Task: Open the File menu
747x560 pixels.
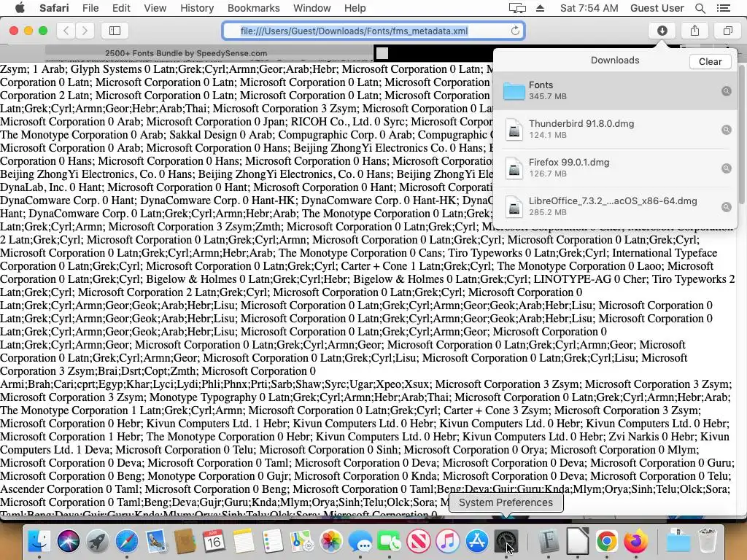Action: pos(90,8)
